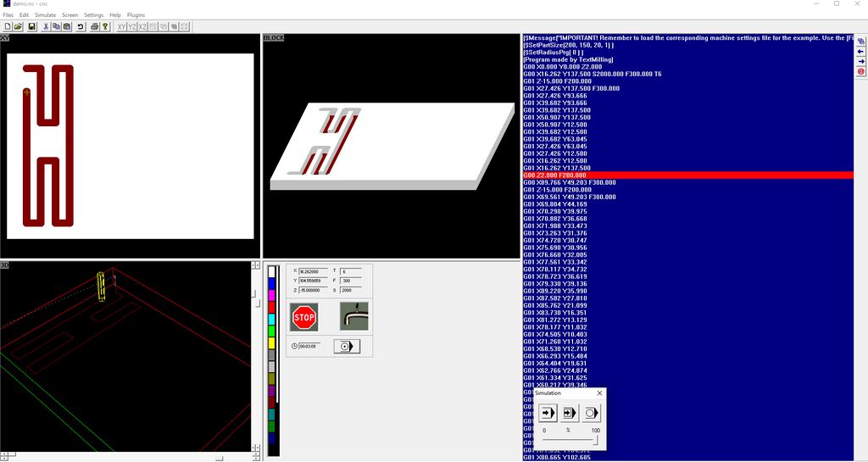Open a file with the folder toolbar icon
The image size is (868, 462).
click(19, 26)
